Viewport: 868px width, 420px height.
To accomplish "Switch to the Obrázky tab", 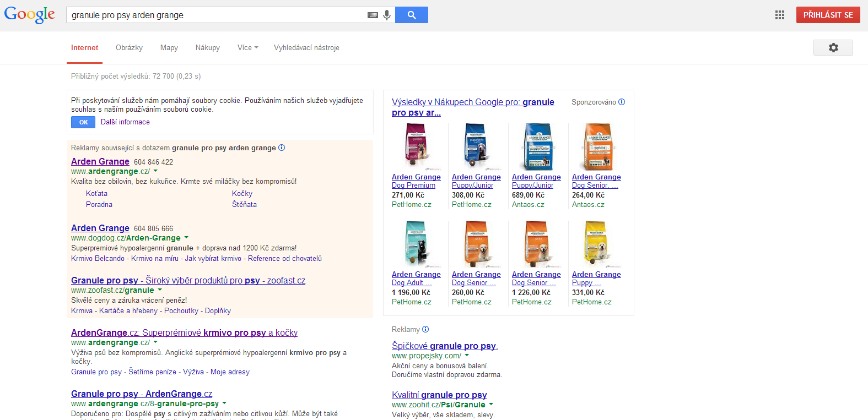I will tap(129, 48).
